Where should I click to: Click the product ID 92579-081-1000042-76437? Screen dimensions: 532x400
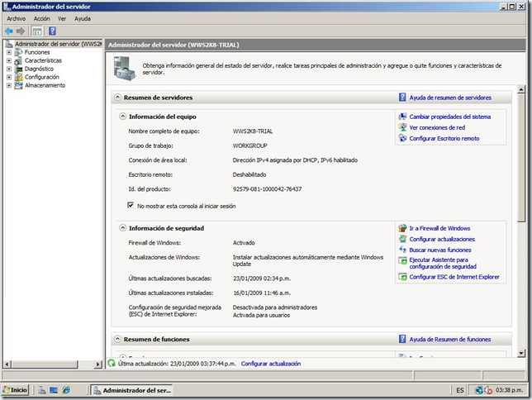267,189
